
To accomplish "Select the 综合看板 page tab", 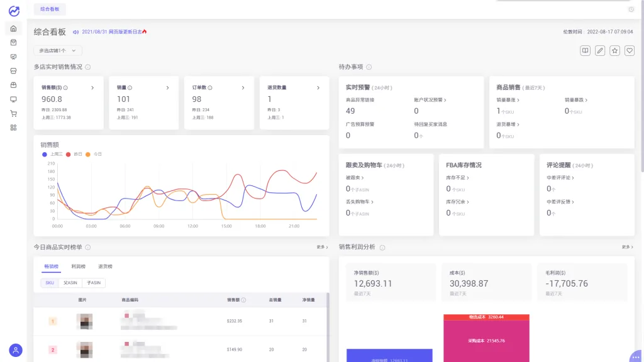I will [50, 9].
